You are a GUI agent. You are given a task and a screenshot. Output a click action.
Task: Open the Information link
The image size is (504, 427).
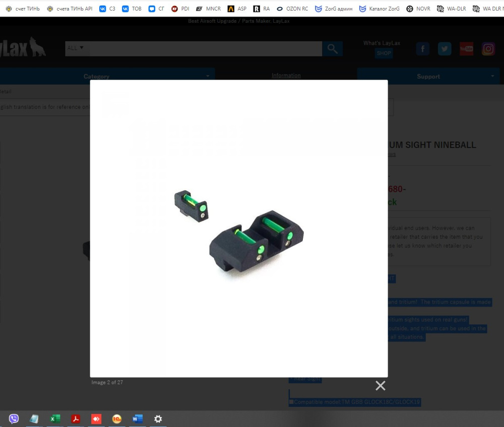(x=286, y=76)
